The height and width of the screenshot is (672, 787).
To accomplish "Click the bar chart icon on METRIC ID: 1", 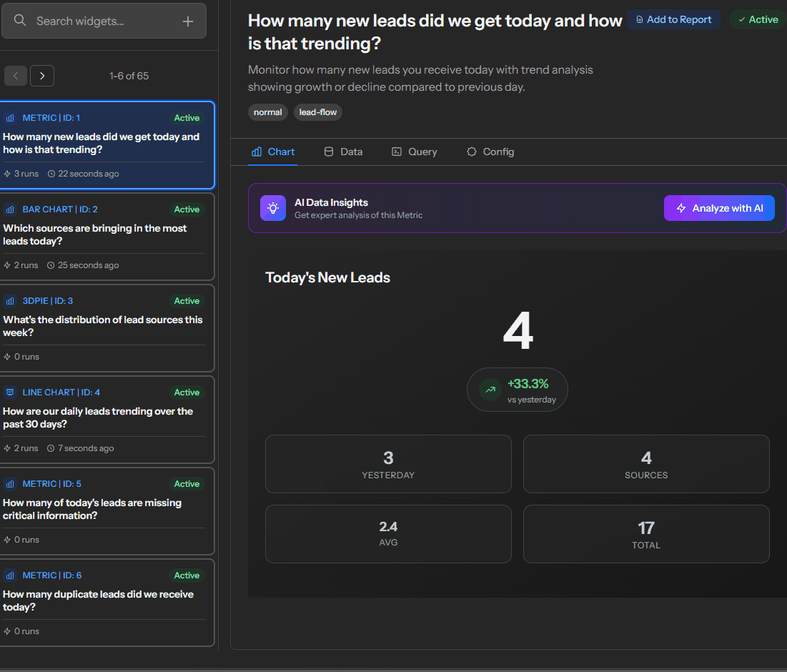I will [x=10, y=117].
